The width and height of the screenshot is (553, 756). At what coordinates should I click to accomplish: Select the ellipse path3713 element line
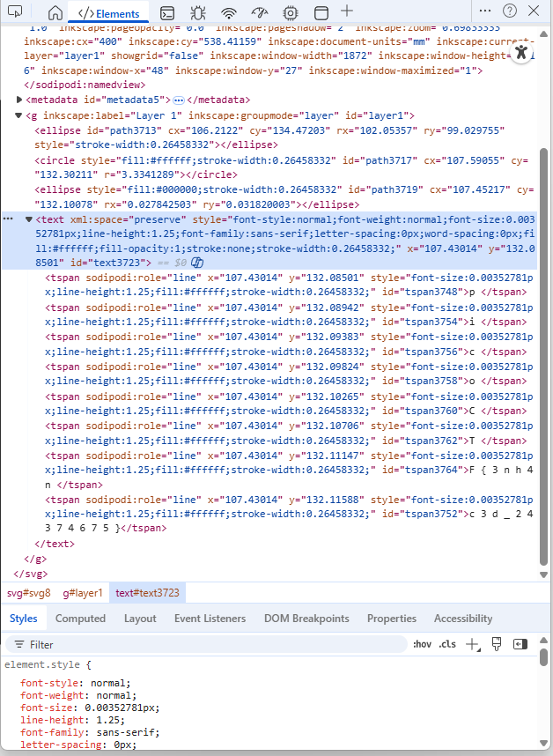pyautogui.click(x=269, y=137)
